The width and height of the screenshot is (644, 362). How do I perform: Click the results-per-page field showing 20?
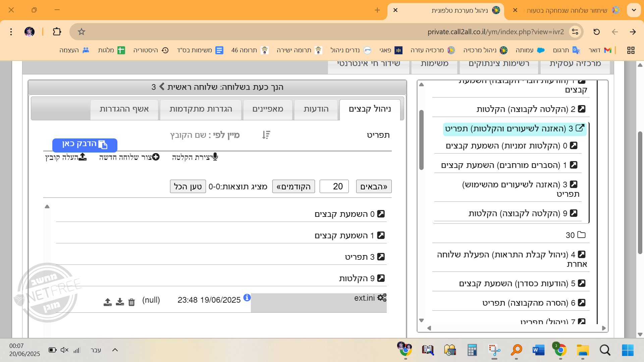point(334,186)
